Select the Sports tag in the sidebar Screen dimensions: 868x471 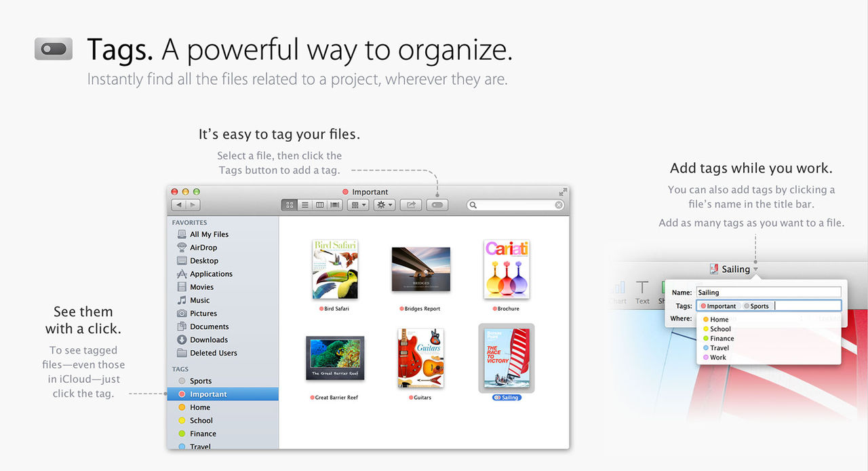pyautogui.click(x=201, y=381)
